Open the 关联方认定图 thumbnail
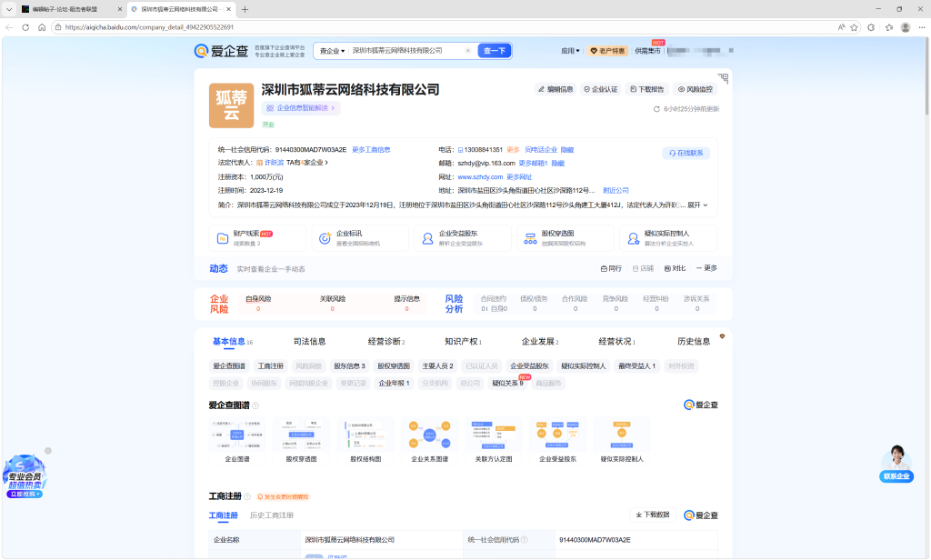Image resolution: width=931 pixels, height=560 pixels. pyautogui.click(x=494, y=441)
